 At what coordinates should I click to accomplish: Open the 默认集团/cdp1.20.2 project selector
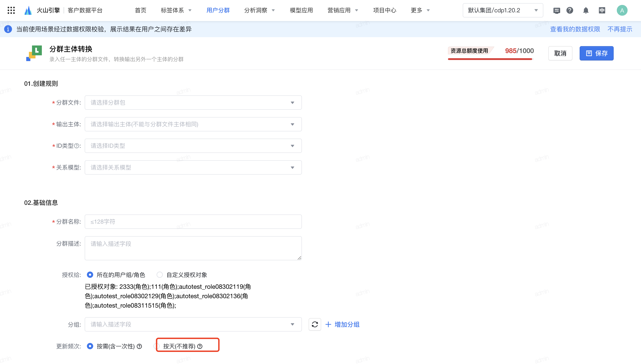(x=503, y=10)
